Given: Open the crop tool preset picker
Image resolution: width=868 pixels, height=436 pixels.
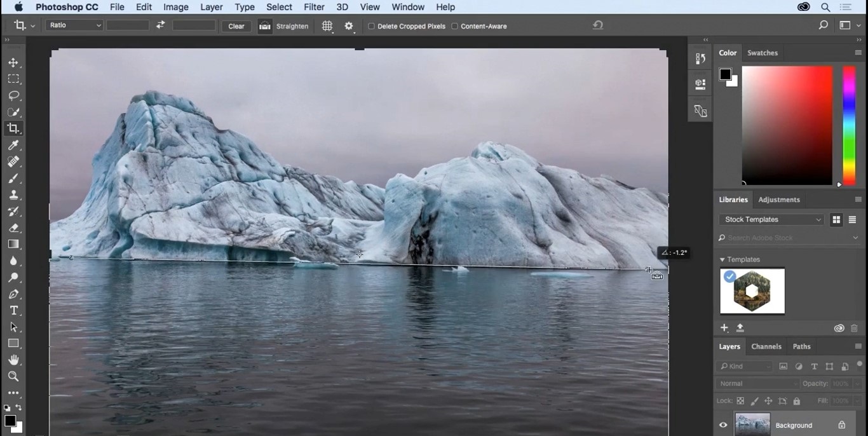Looking at the screenshot, I should tap(24, 25).
